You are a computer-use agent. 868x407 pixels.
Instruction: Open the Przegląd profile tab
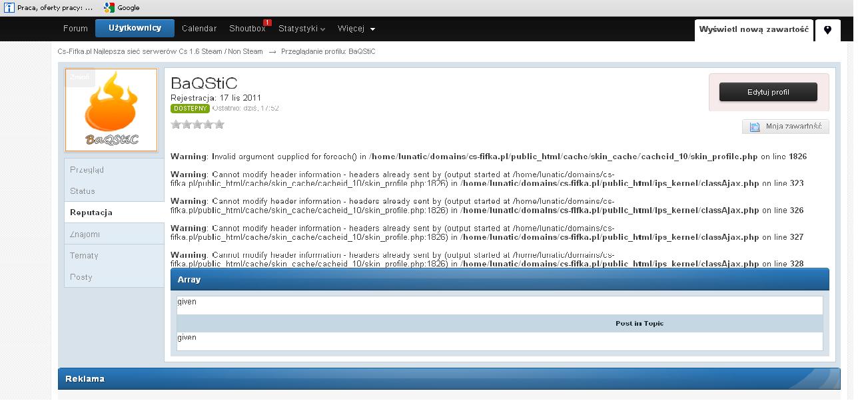(x=87, y=170)
